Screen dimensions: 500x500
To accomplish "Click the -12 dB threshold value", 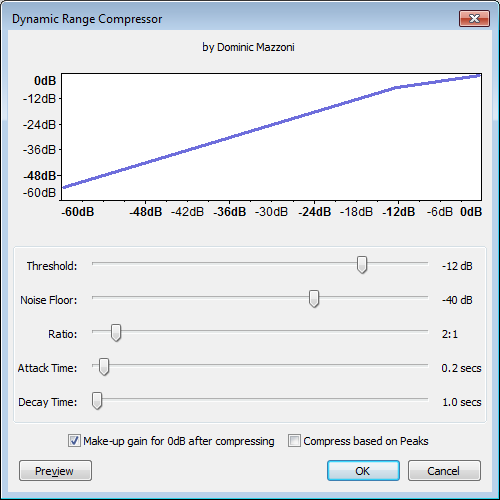I will [457, 266].
